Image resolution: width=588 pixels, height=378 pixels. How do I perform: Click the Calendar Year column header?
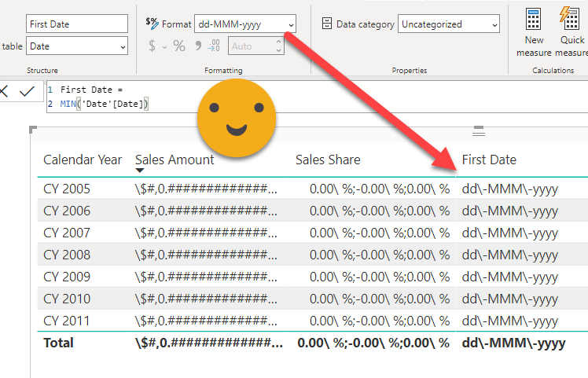click(x=83, y=160)
